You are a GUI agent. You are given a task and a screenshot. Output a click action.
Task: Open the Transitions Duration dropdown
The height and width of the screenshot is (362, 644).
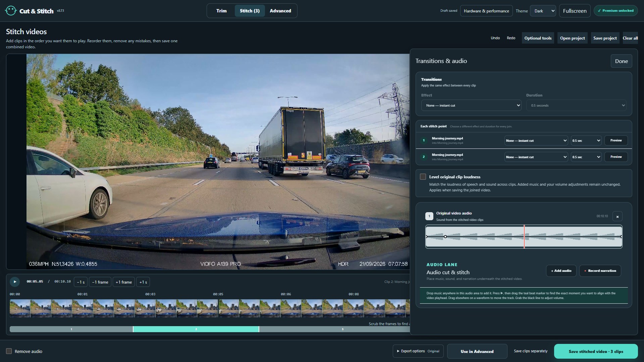point(576,105)
